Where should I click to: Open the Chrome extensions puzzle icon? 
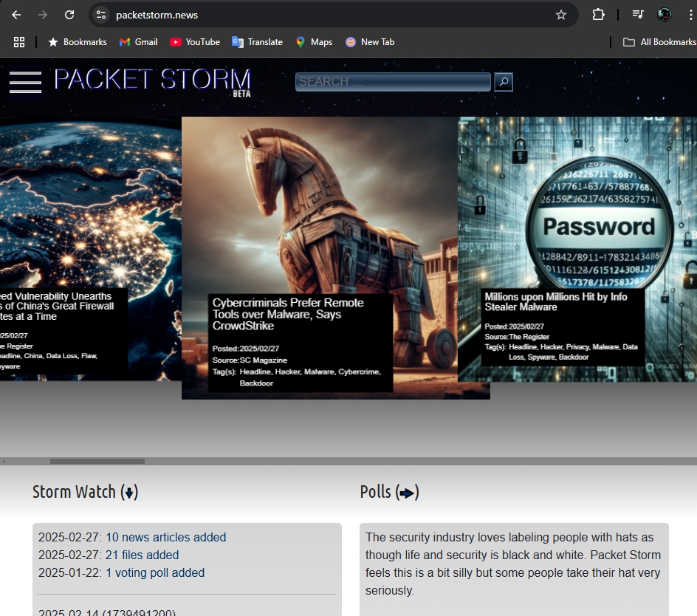[598, 14]
